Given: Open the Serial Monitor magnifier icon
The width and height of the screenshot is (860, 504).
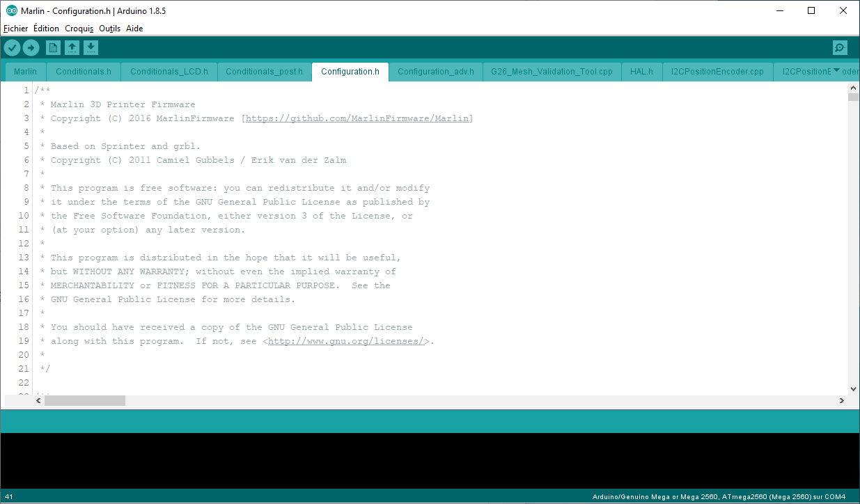Looking at the screenshot, I should (840, 47).
